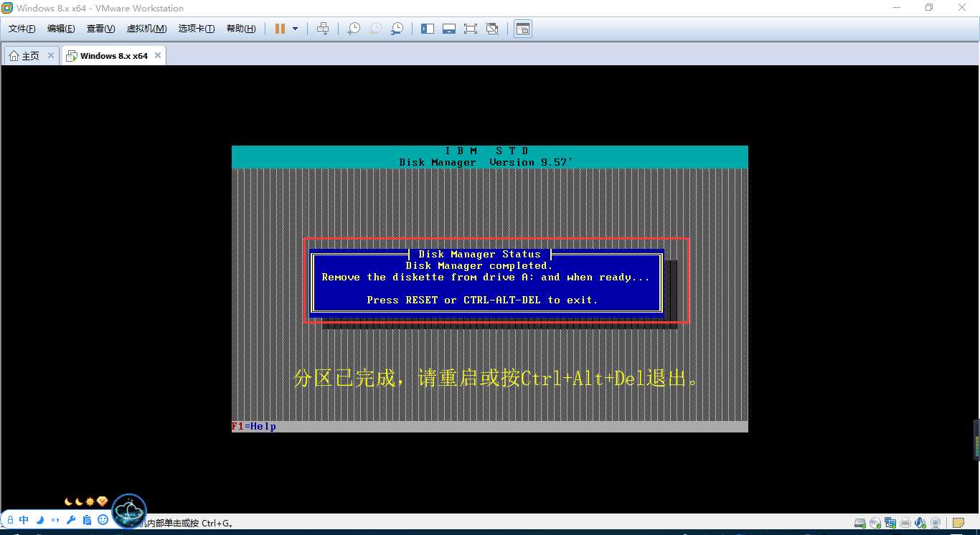Click the 'Disk Manager Version 9.57' header
Viewport: 980px width, 535px height.
coord(486,163)
